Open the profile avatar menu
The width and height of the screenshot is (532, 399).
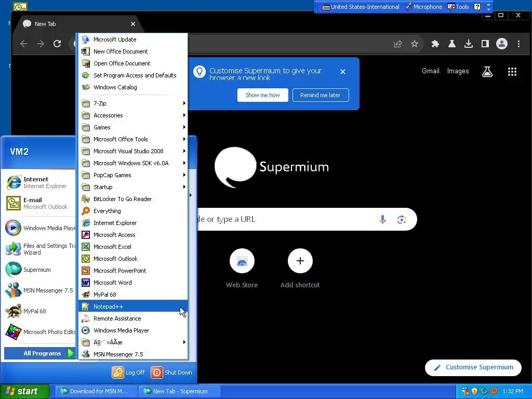(502, 44)
